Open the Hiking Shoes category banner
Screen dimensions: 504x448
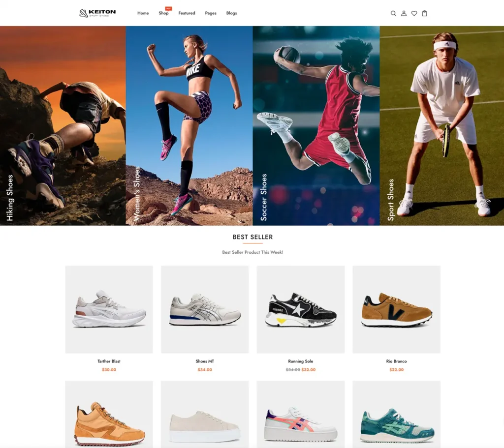[63, 125]
